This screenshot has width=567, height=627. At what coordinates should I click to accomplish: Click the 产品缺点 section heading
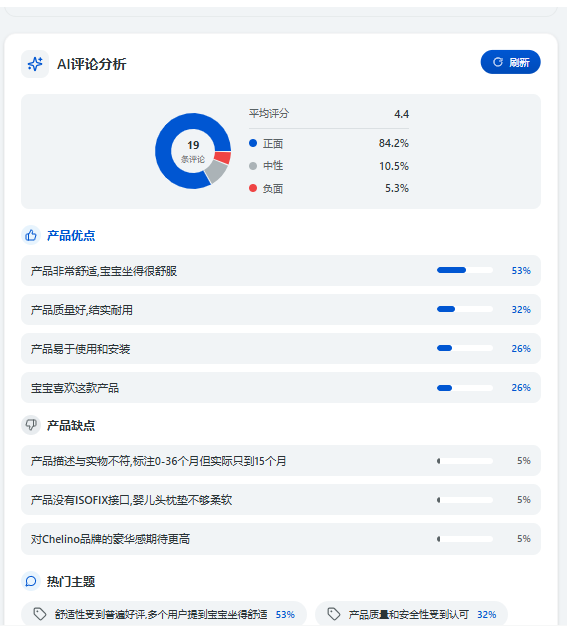pos(71,425)
